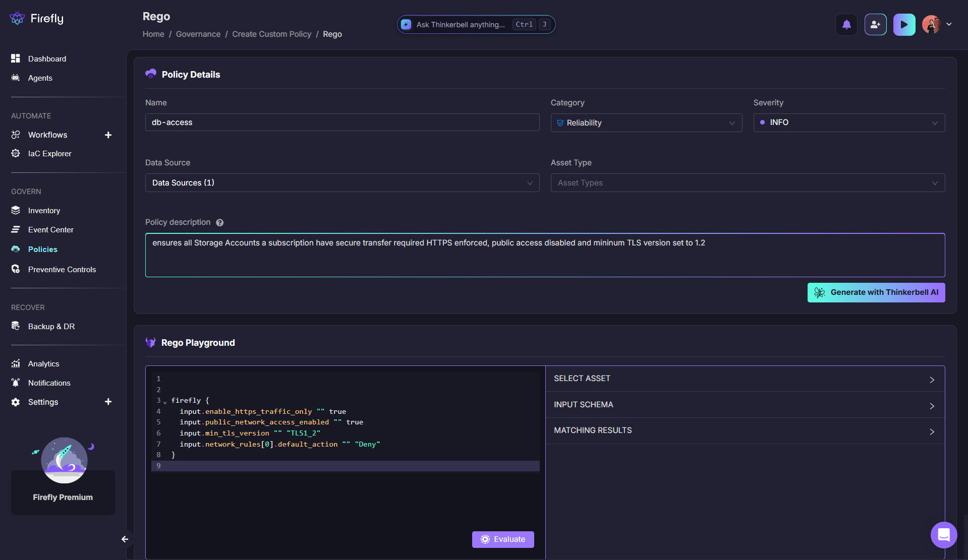Open the Severity dropdown showing INFO
968x560 pixels.
click(x=849, y=122)
